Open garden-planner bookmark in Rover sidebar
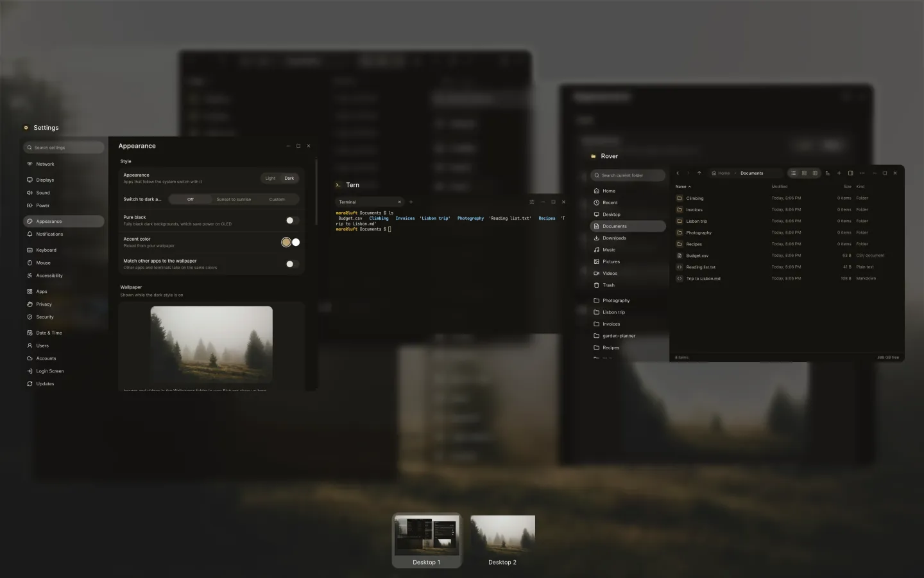Screen dimensions: 924x578 point(628,336)
